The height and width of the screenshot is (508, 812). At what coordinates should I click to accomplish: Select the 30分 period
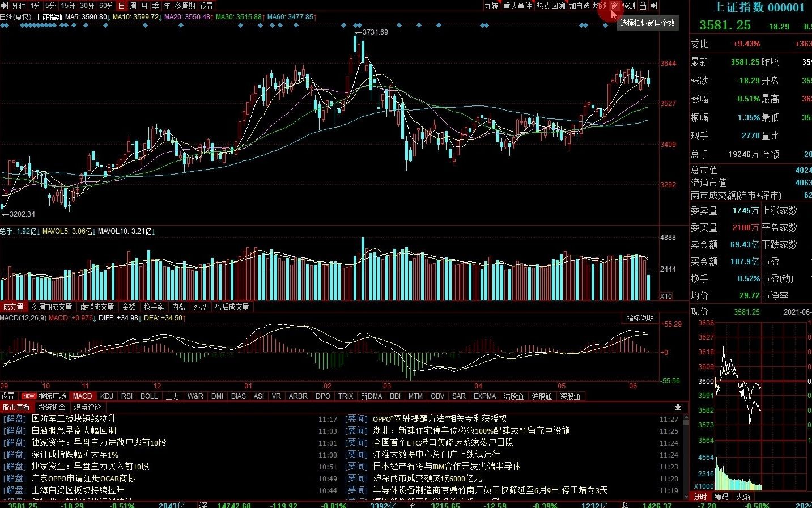(87, 6)
